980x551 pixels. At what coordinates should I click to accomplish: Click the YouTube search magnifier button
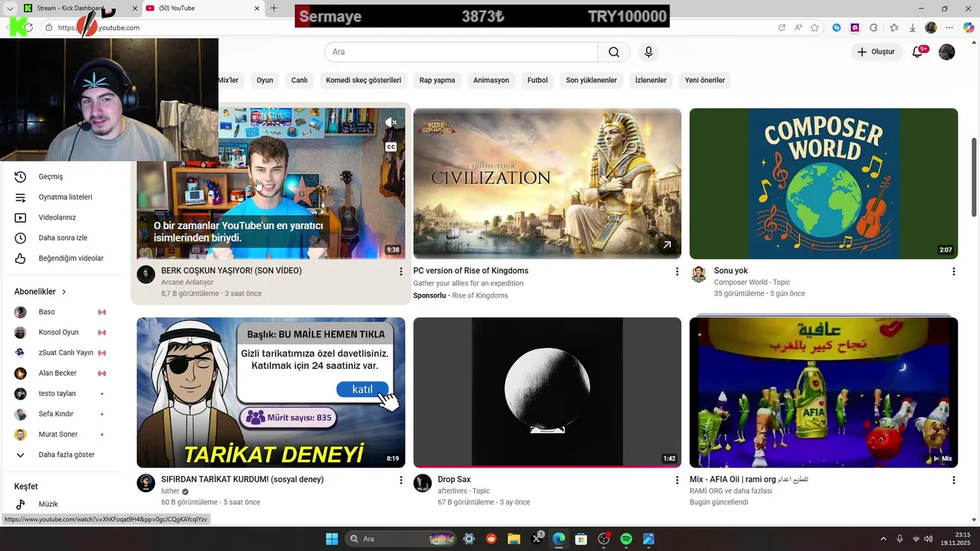614,52
